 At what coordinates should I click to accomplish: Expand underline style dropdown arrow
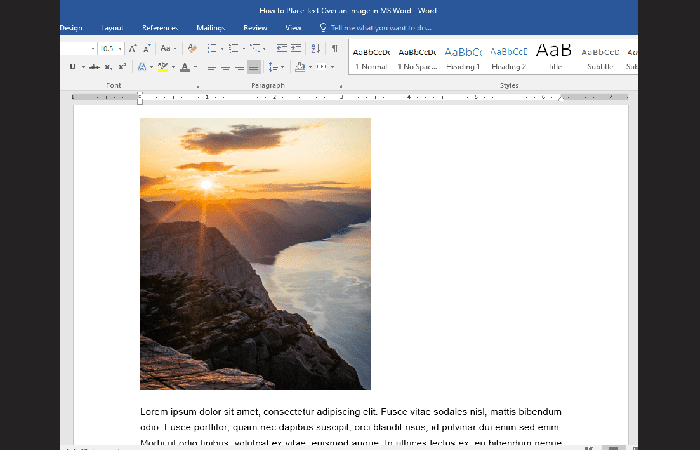pyautogui.click(x=83, y=67)
